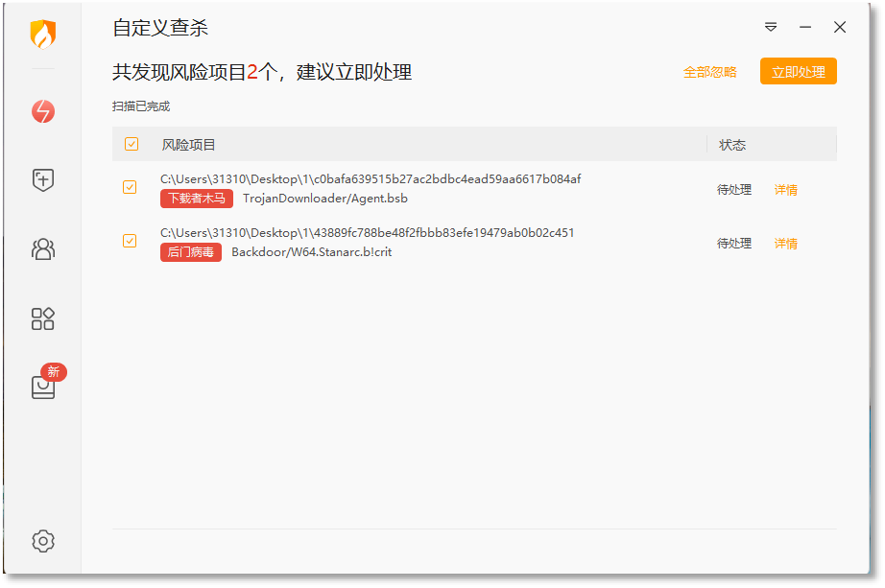Viewport: 885px width, 588px height.
Task: Click the 扫描已完成 status text
Action: click(140, 106)
